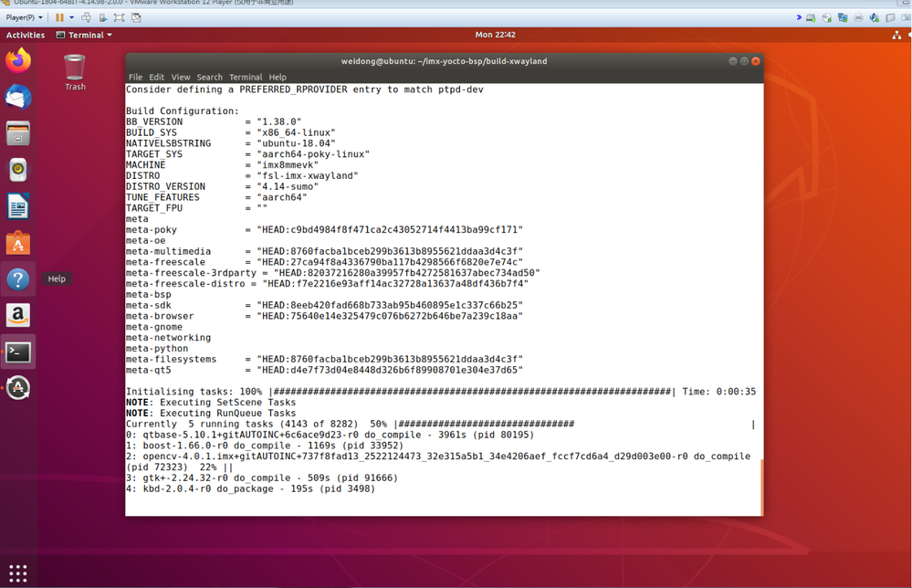Show Applications grid at dock bottom
The width and height of the screenshot is (912, 588).
click(x=18, y=573)
